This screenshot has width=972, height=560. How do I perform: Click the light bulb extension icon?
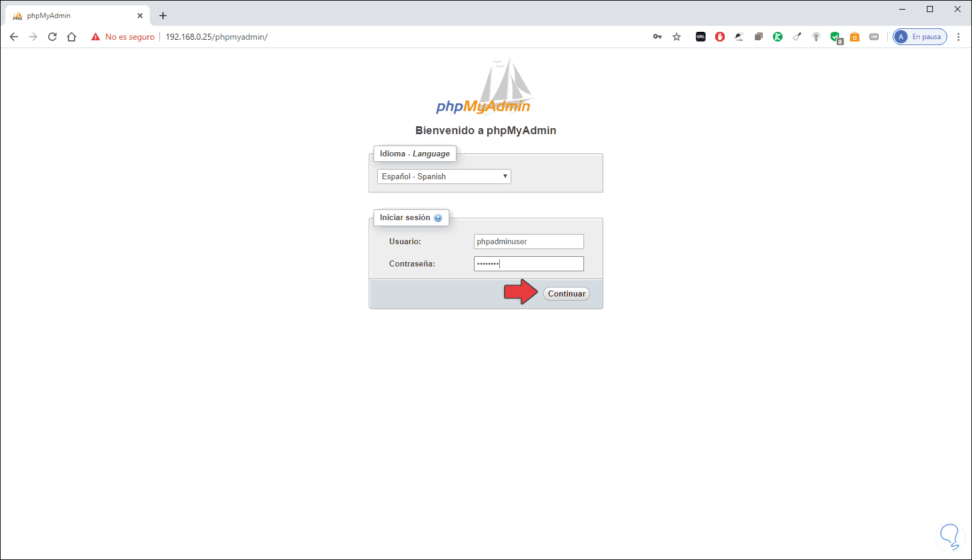[816, 37]
